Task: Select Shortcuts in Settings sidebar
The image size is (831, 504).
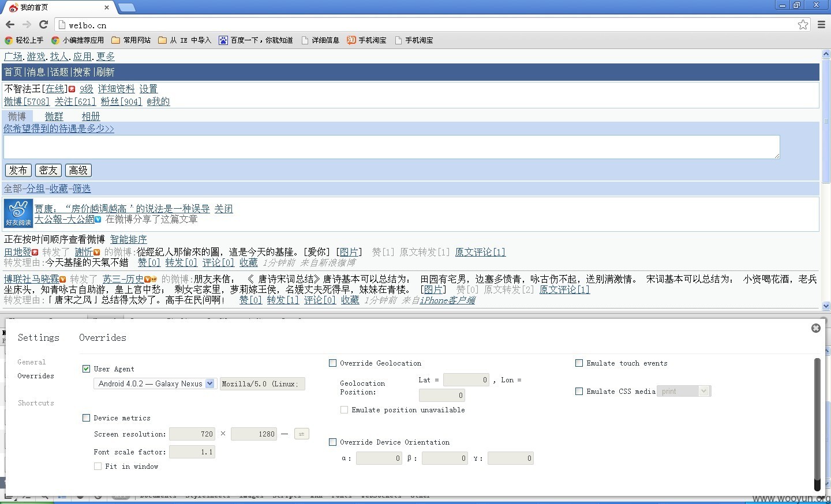Action: tap(36, 403)
